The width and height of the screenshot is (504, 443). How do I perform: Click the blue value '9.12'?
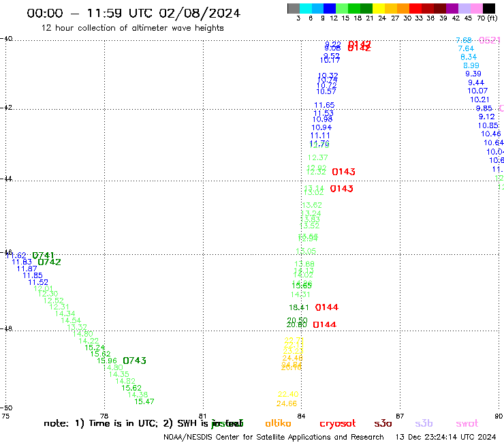(487, 117)
